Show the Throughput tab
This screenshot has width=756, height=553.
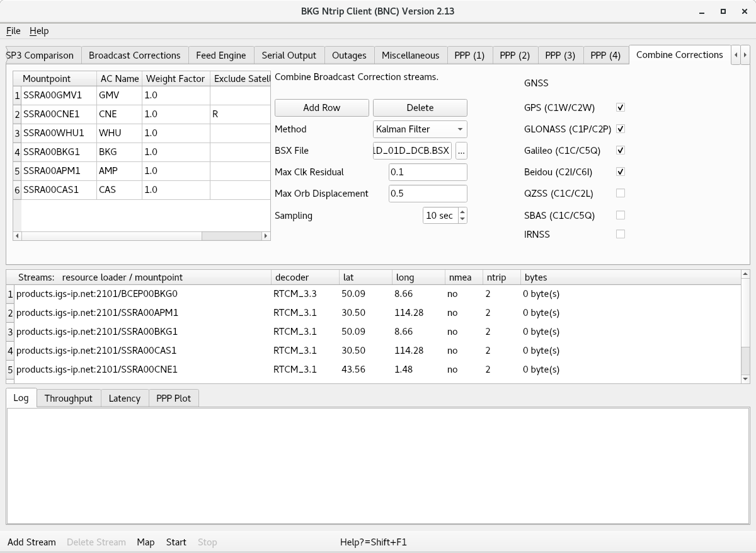coord(68,399)
